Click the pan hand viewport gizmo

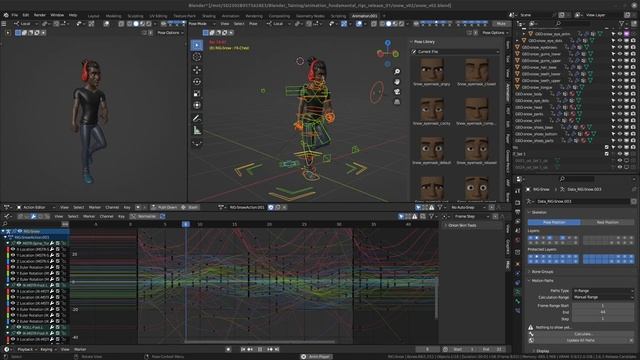tap(397, 82)
